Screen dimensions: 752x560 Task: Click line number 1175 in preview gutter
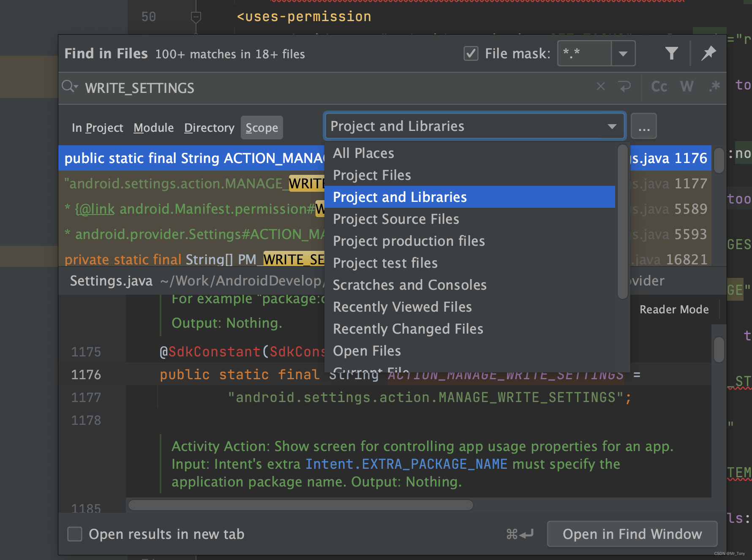click(86, 352)
